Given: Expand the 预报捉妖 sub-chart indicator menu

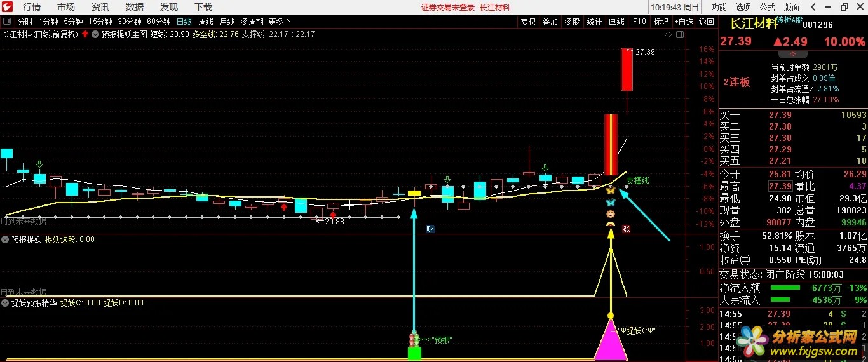Looking at the screenshot, I should [5, 239].
